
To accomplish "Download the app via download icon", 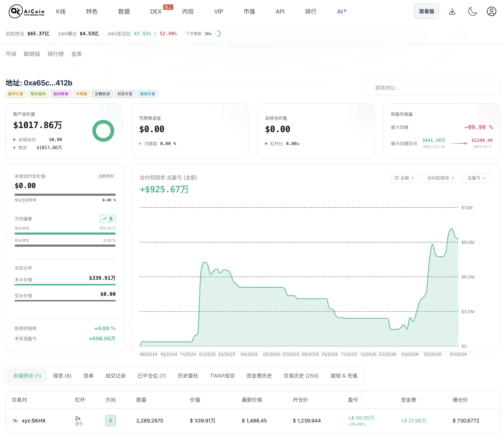I will pyautogui.click(x=452, y=11).
